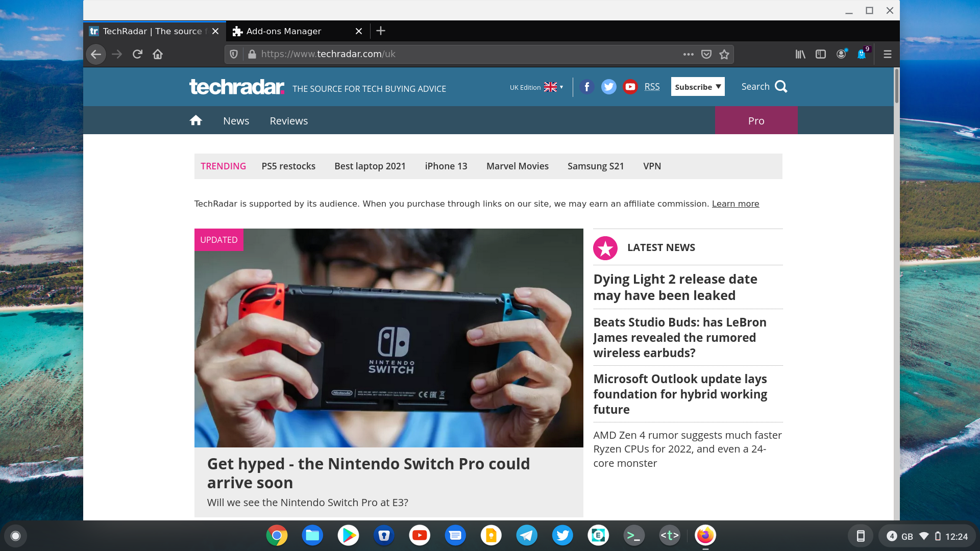Open the Terminal app on the shelf
The height and width of the screenshot is (551, 980).
pyautogui.click(x=634, y=536)
